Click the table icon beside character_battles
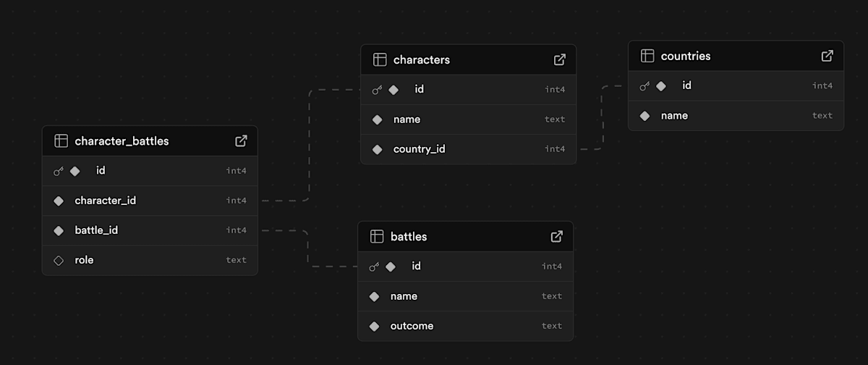Screen dimensions: 868x365 coord(61,140)
